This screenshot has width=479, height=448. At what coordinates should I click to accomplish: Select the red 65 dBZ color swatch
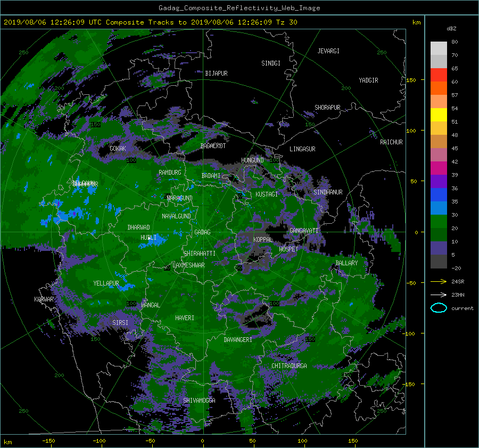tap(439, 75)
